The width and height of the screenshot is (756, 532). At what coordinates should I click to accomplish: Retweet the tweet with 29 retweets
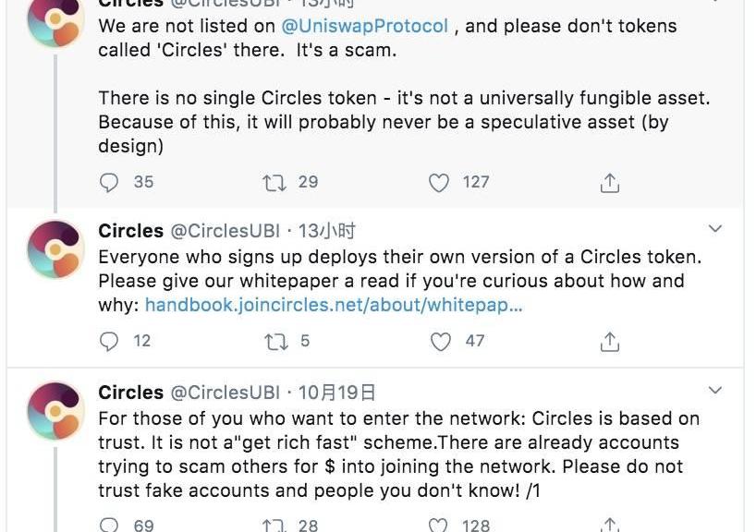275,183
